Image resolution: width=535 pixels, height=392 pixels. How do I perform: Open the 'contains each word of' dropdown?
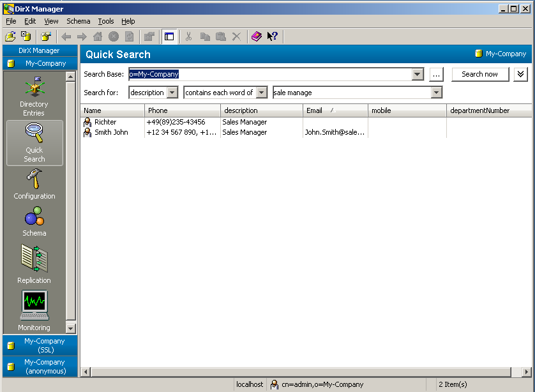(x=261, y=93)
